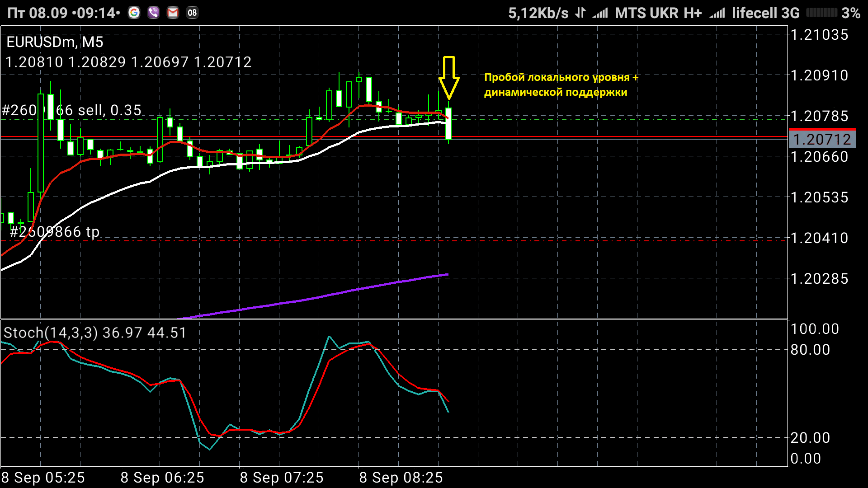Tap the 8 Sep 05:25 time label

click(43, 478)
